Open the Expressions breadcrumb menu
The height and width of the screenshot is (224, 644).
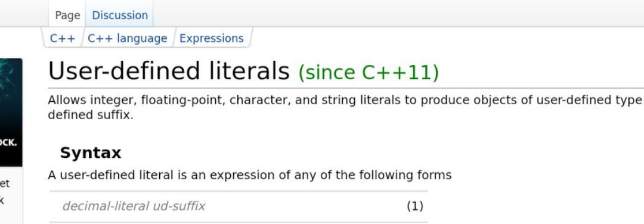[x=212, y=38]
